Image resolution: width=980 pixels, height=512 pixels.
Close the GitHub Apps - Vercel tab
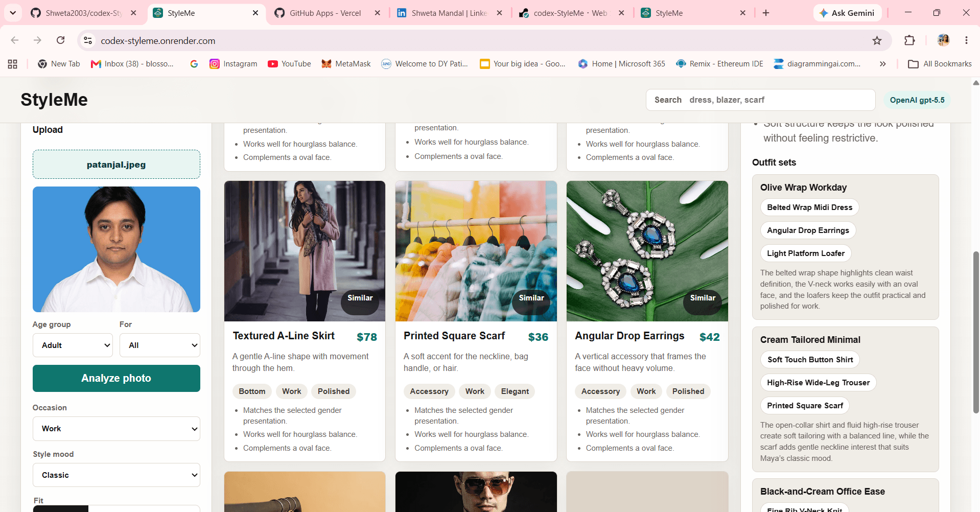(377, 13)
